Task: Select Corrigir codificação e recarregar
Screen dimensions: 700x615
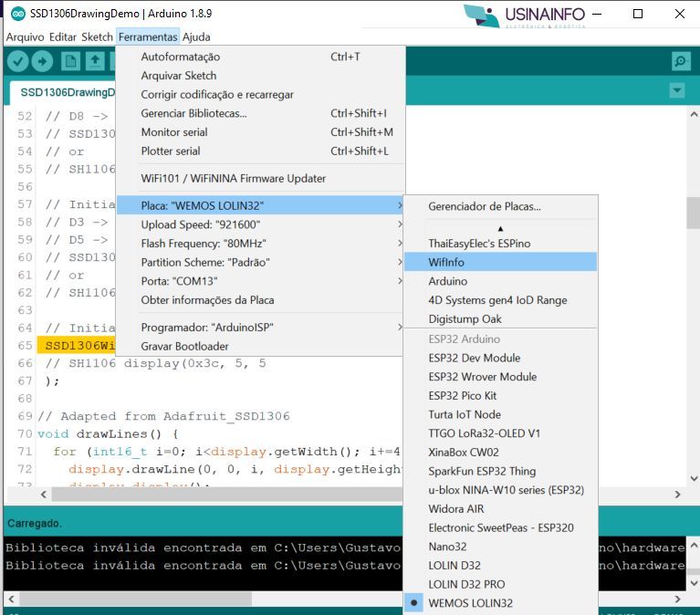Action: 260,95
